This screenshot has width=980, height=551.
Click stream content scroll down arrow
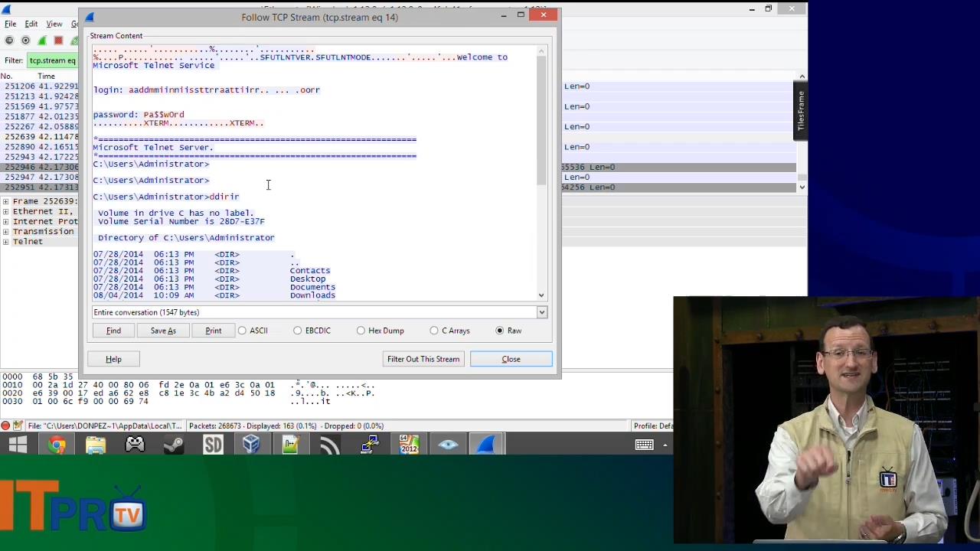(541, 295)
